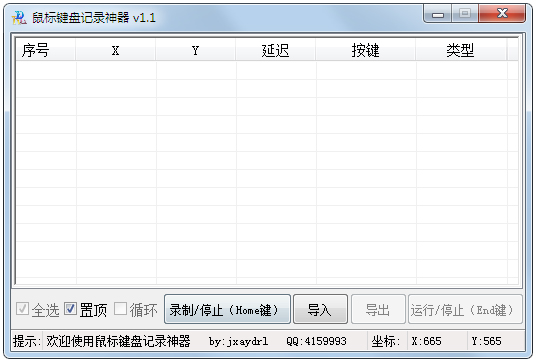Screen dimensions: 537x363
Task: Click the 导出 button
Action: point(378,309)
